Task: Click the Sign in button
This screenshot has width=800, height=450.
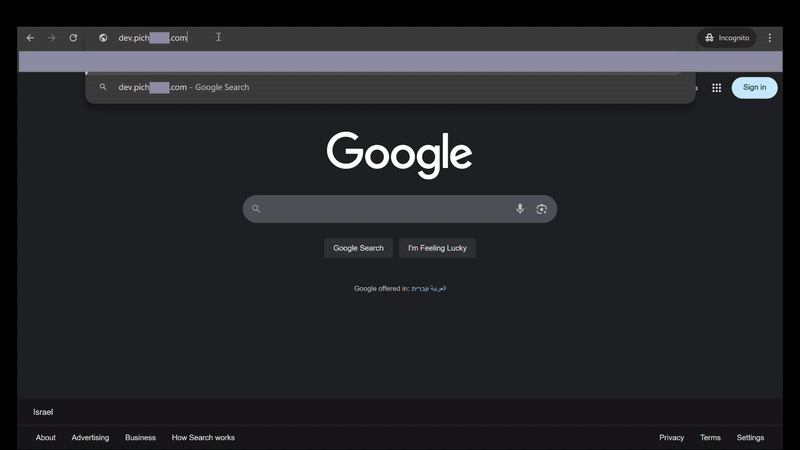Action: point(754,87)
